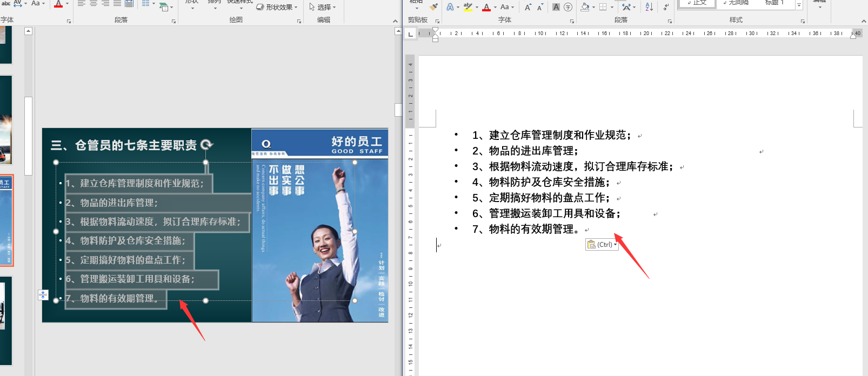Click slide rotation handle above text box
This screenshot has width=868, height=376.
pos(206,145)
